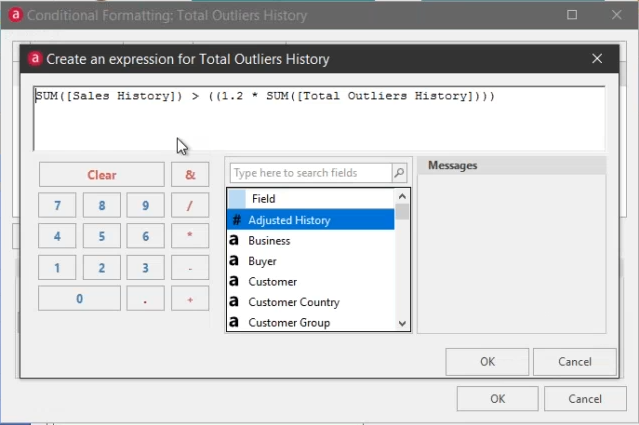Maximize the Conditional Formatting window
The height and width of the screenshot is (425, 639).
tap(572, 15)
